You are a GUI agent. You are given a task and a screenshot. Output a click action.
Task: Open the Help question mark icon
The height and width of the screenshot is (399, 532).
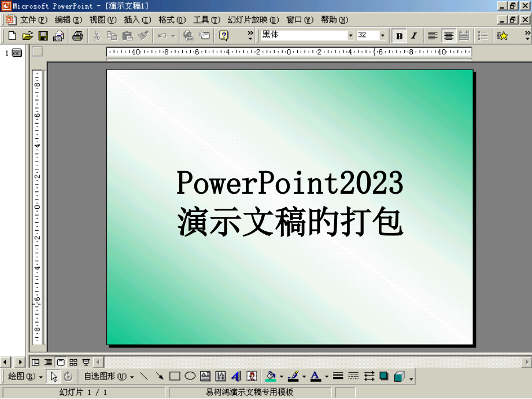(224, 36)
